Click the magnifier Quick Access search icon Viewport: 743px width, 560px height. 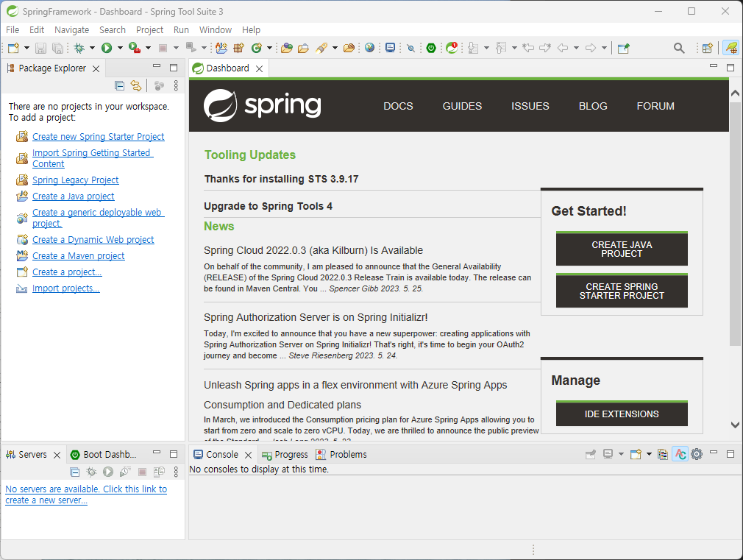(x=679, y=48)
